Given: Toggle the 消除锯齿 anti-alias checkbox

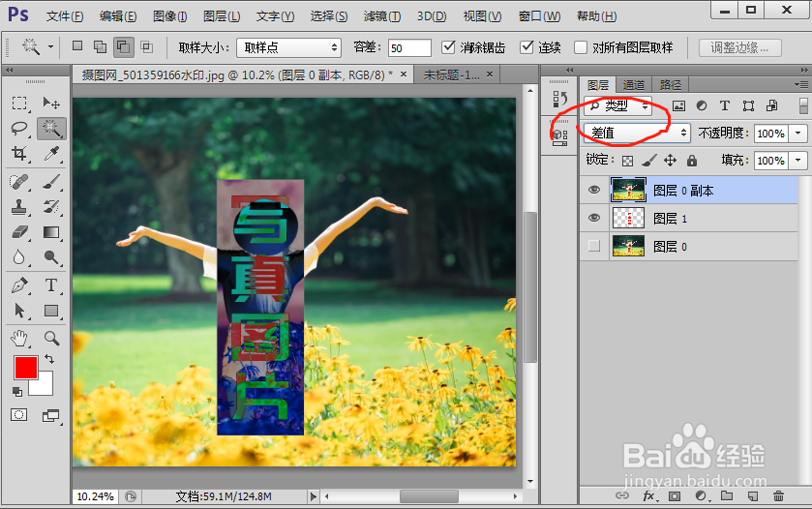Looking at the screenshot, I should (448, 47).
